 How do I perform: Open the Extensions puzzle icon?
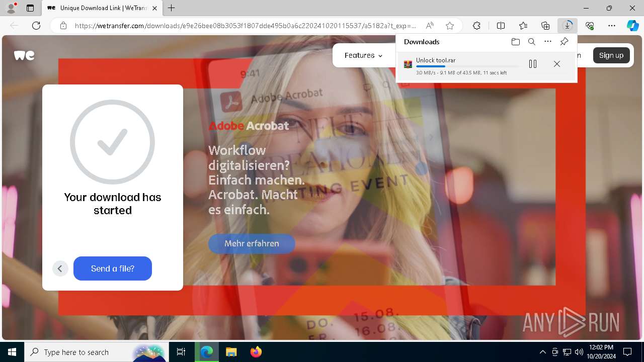pos(476,26)
